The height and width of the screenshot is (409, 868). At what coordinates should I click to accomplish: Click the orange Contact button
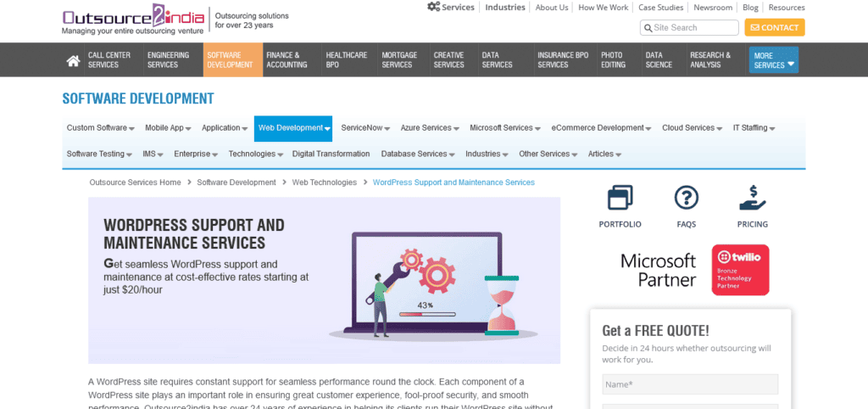pyautogui.click(x=774, y=28)
